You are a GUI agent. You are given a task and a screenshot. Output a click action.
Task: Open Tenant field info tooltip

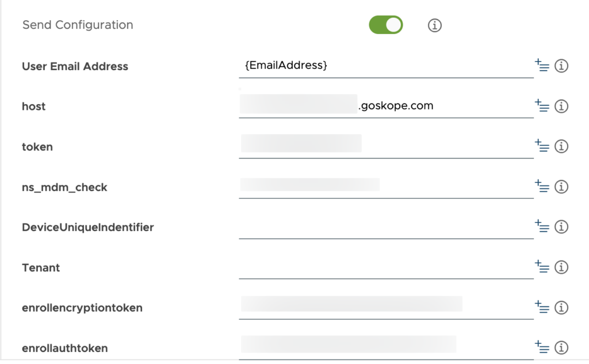[562, 267]
